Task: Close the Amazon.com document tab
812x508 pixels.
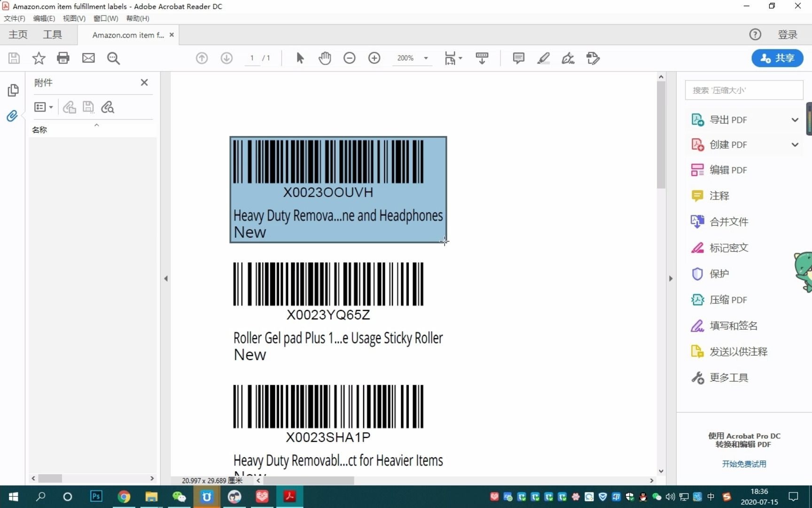Action: pos(172,35)
